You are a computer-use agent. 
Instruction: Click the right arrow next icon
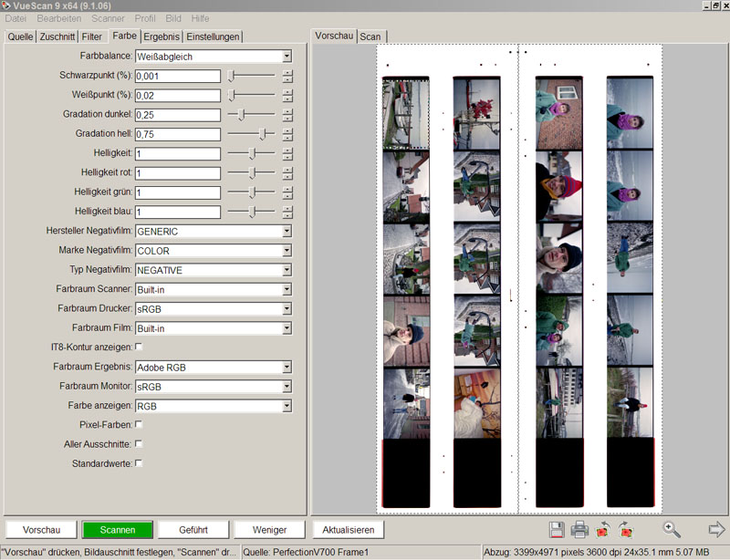tap(716, 529)
